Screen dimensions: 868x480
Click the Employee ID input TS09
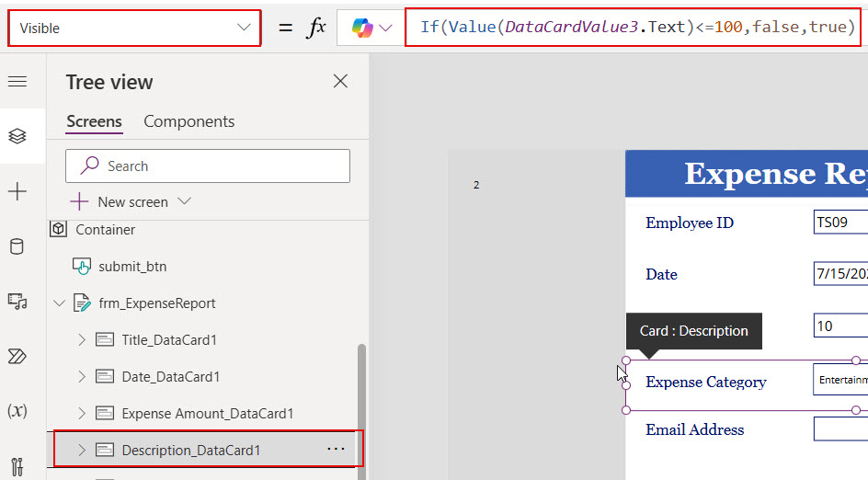[840, 222]
